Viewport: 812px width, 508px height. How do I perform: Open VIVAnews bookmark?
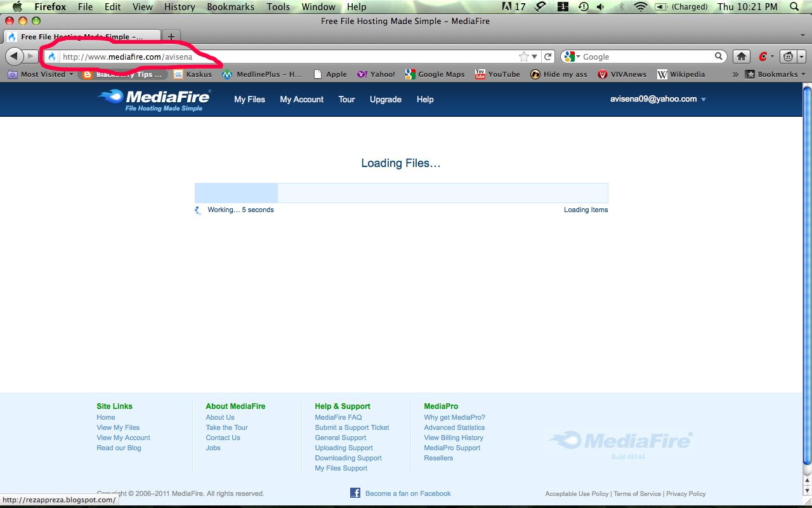point(622,74)
